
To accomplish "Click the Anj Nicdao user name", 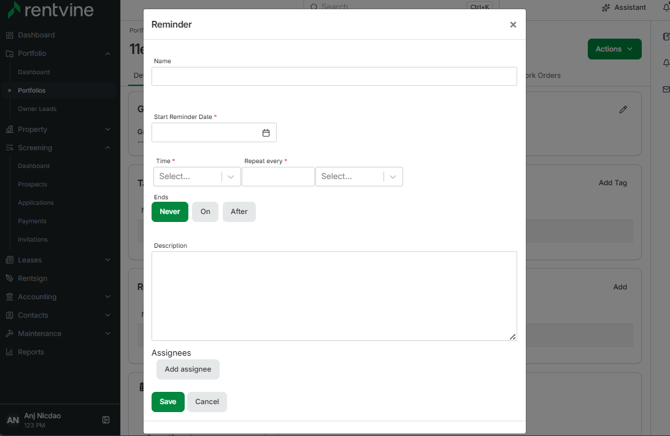I will 42,415.
